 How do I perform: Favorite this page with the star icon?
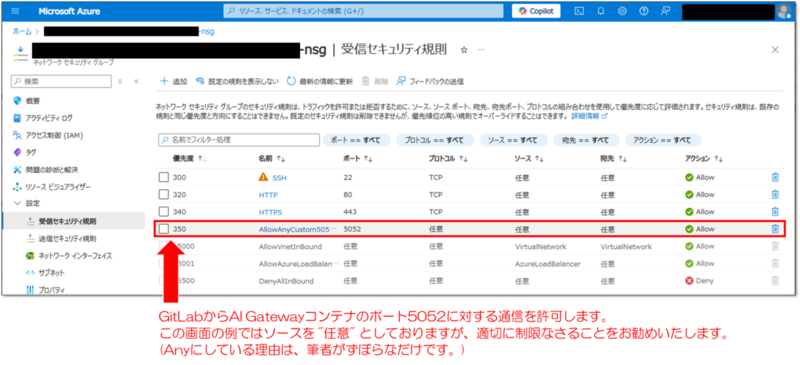[464, 50]
